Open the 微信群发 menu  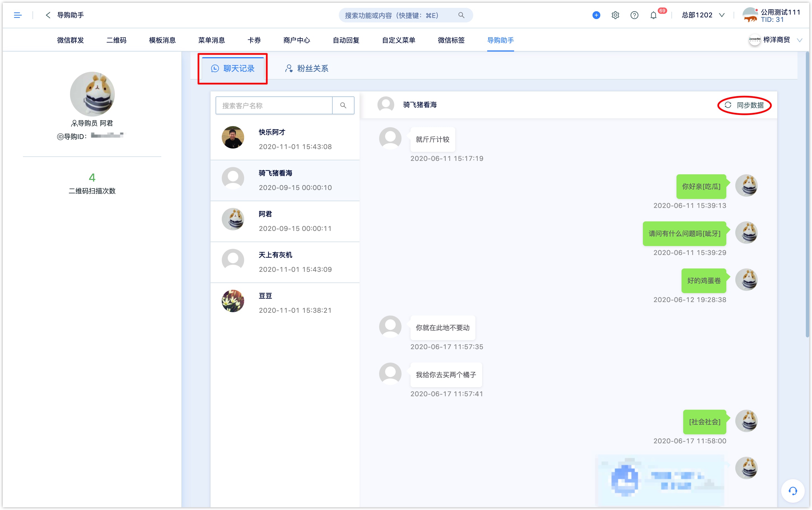[x=70, y=40]
